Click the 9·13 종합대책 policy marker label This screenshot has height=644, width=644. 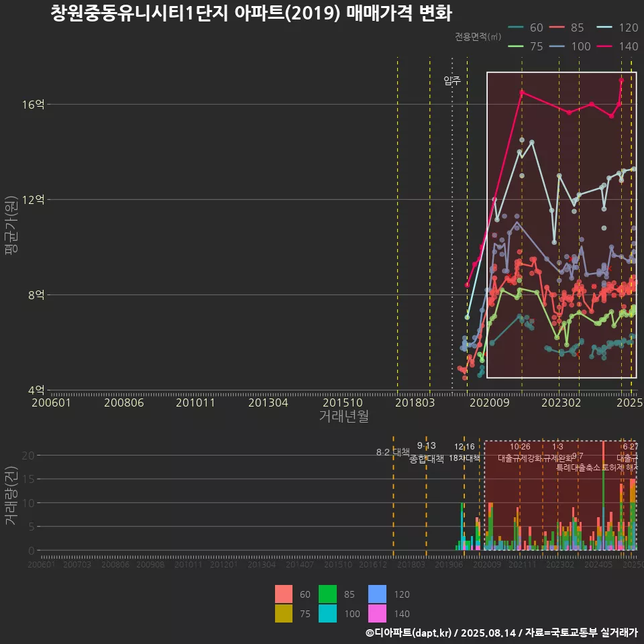click(x=427, y=452)
